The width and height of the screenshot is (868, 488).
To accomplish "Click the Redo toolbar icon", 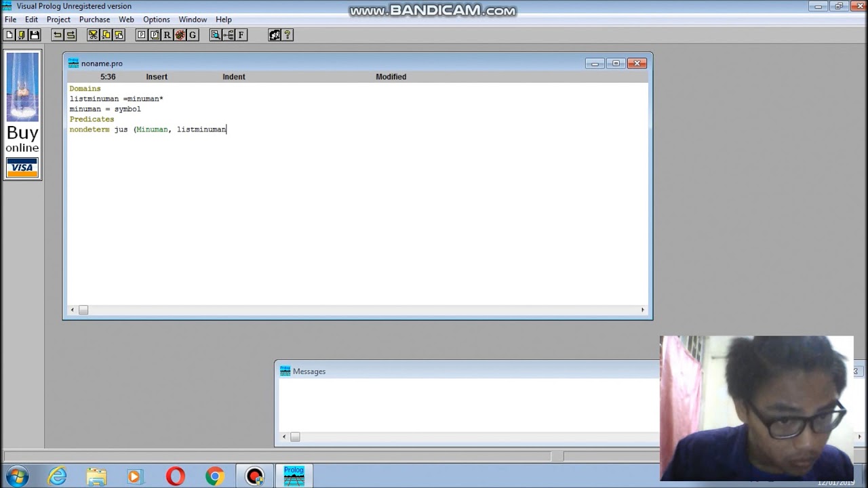I will pos(70,35).
